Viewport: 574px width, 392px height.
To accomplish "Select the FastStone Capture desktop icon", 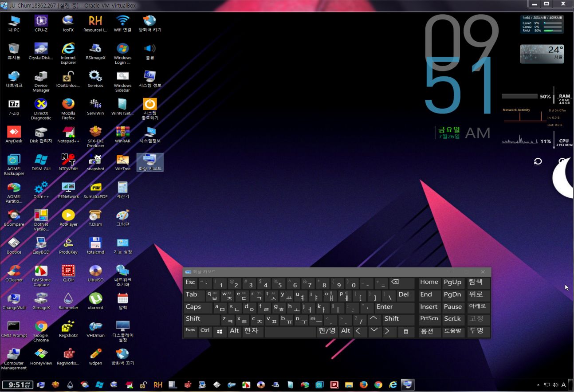I will [41, 276].
